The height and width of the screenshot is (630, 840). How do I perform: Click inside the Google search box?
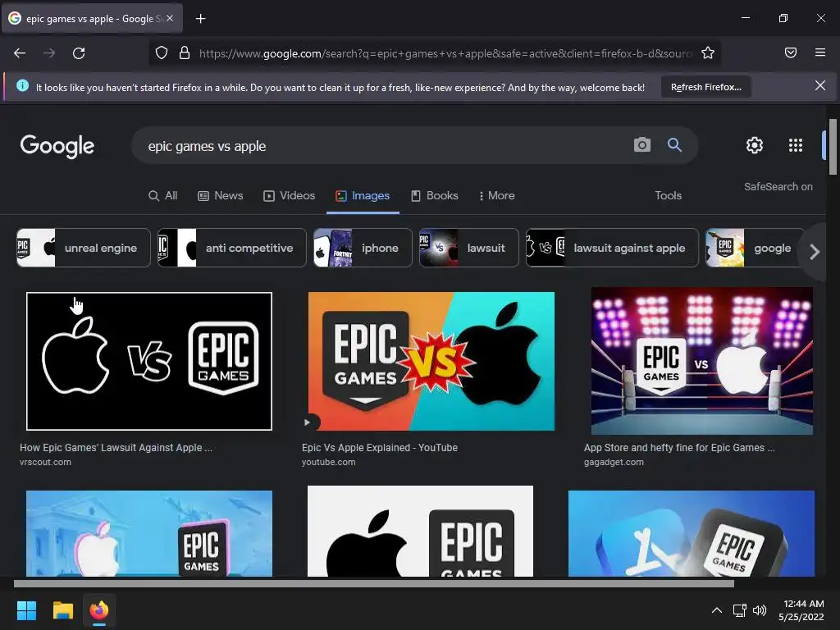[x=386, y=146]
